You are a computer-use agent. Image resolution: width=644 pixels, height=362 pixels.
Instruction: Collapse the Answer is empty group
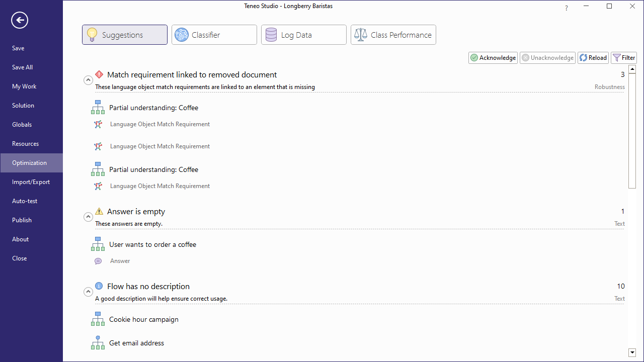(88, 217)
